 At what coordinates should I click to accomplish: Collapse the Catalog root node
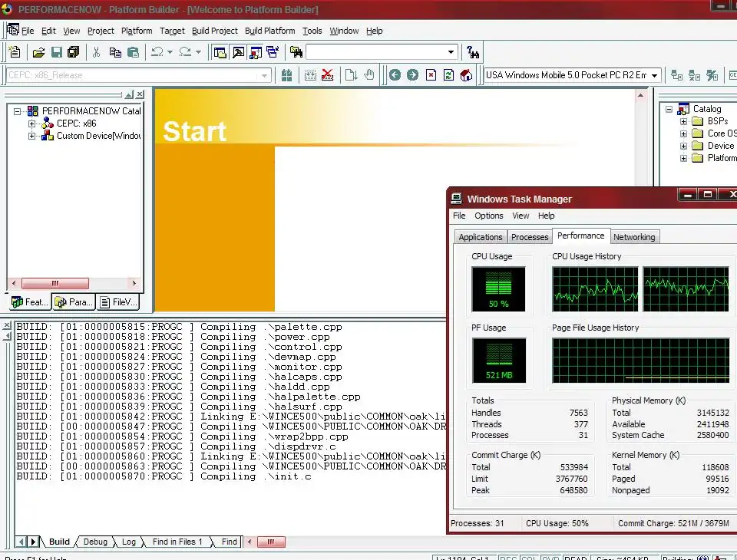(669, 109)
